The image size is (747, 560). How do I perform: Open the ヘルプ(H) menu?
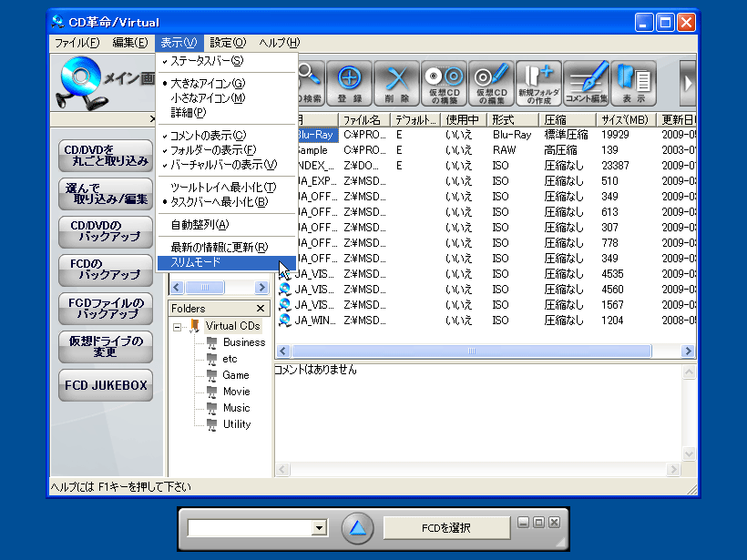[279, 43]
